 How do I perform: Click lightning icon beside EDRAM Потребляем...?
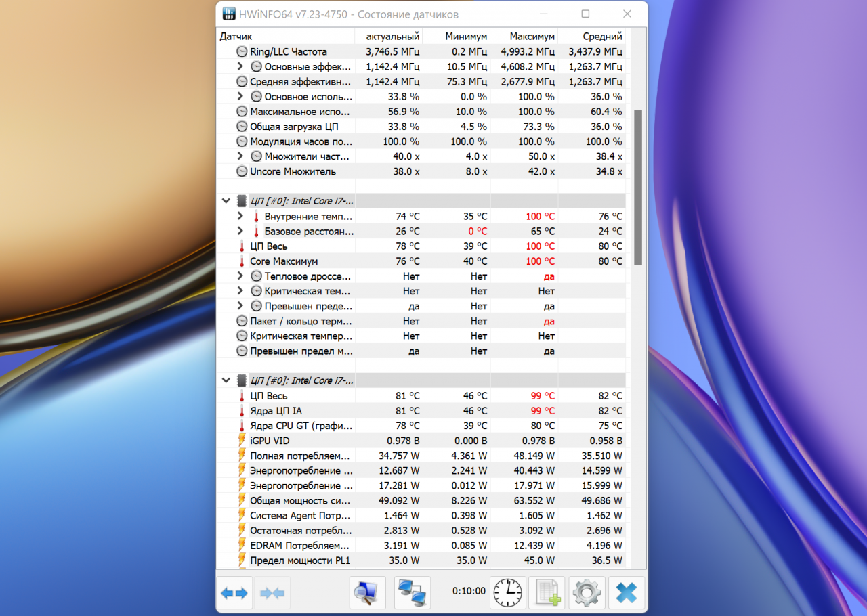click(242, 546)
